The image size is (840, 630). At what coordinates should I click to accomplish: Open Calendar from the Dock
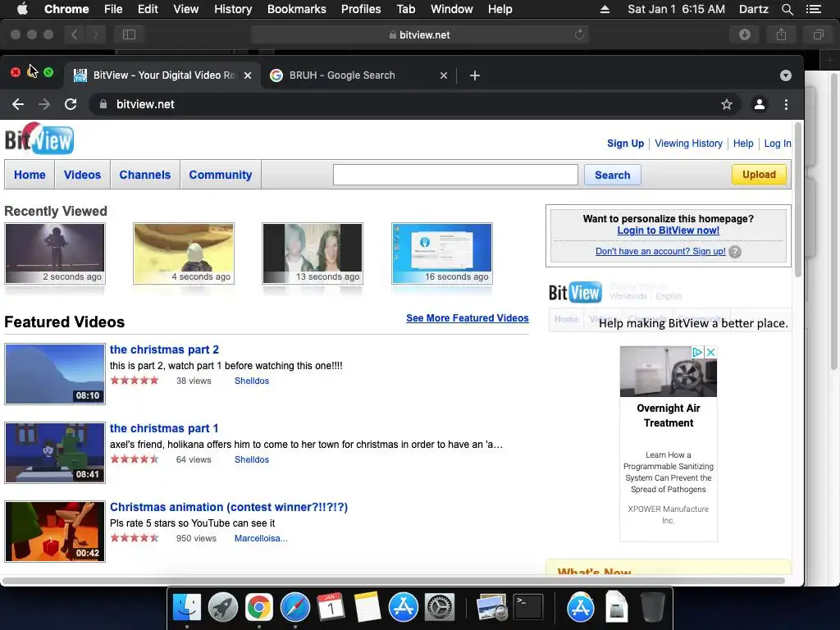tap(331, 608)
